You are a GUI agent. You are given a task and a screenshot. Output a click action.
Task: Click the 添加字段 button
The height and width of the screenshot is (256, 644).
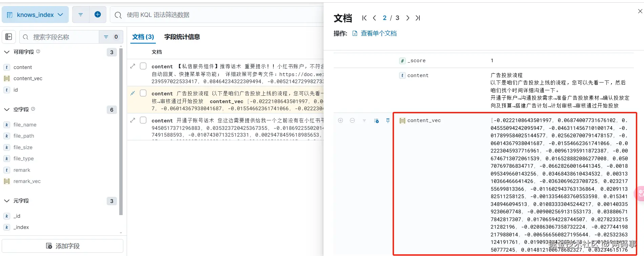point(63,246)
